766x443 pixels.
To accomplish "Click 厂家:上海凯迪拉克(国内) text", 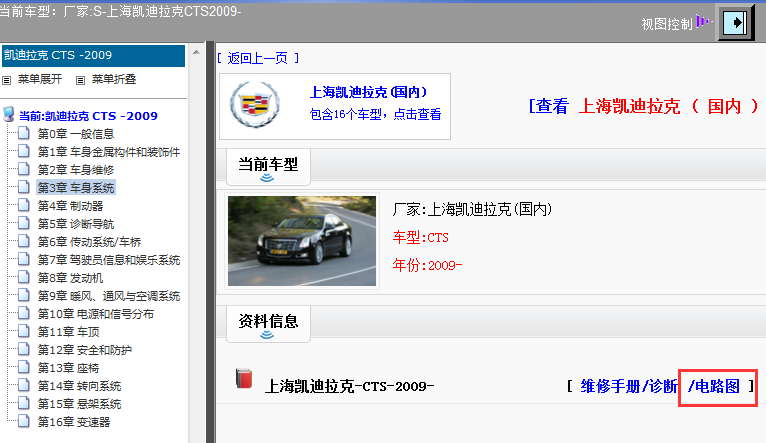I will click(x=472, y=210).
